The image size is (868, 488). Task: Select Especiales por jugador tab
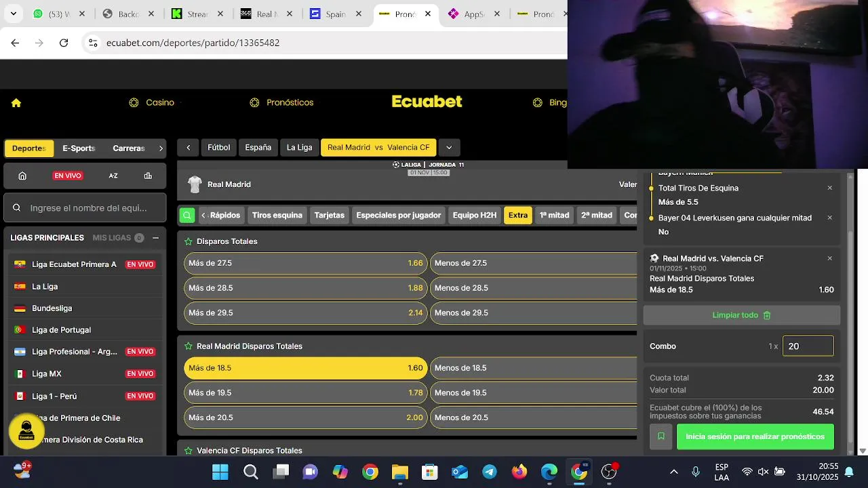pos(399,216)
